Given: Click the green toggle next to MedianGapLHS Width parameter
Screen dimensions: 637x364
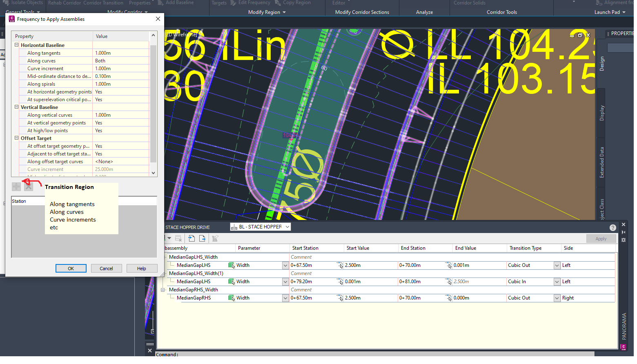Looking at the screenshot, I should point(231,265).
